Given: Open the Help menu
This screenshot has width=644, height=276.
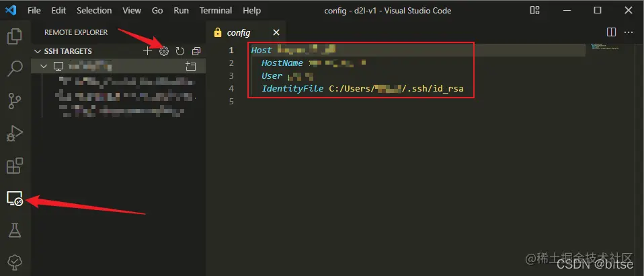Looking at the screenshot, I should point(252,10).
